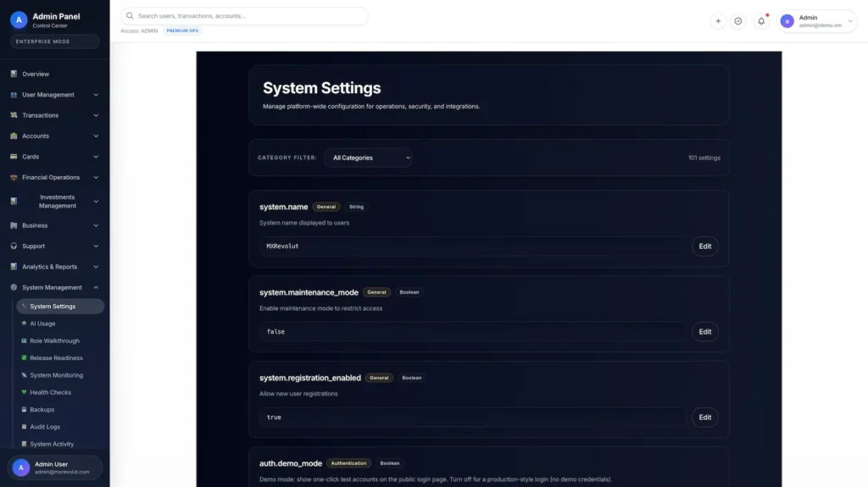This screenshot has width=868, height=487.
Task: Click the Boolean tag on system.maintenance_mode
Action: click(x=409, y=292)
